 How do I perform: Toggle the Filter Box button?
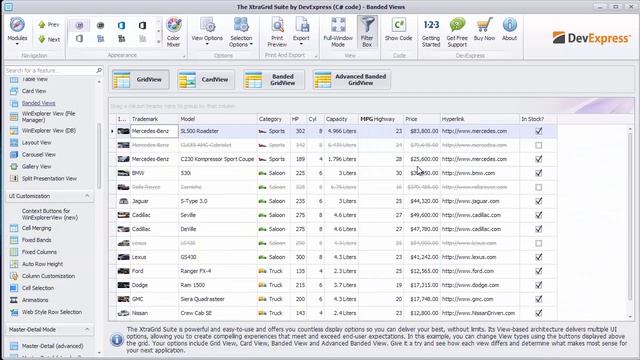[367, 32]
